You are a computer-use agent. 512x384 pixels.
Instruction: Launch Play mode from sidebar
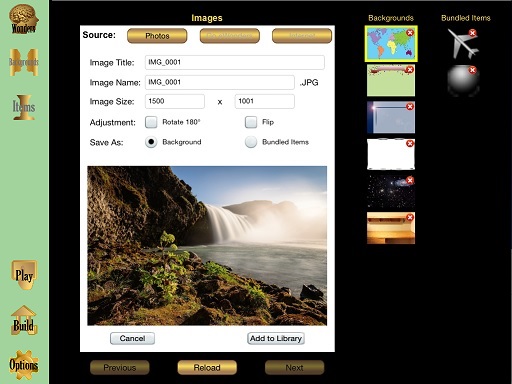24,275
